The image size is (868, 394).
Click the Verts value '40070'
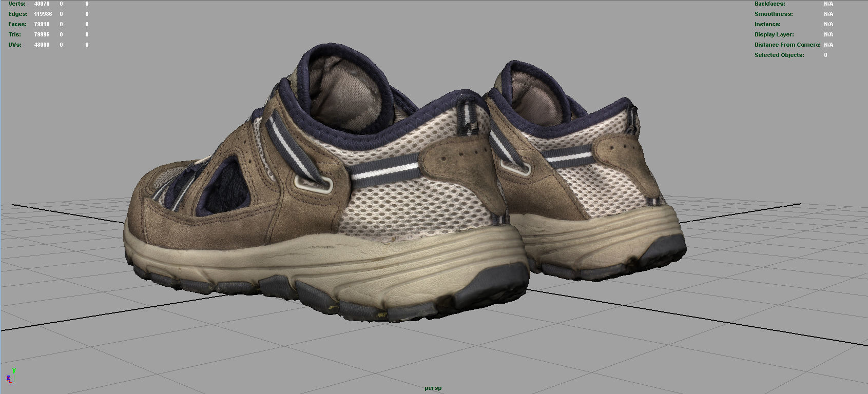point(42,4)
